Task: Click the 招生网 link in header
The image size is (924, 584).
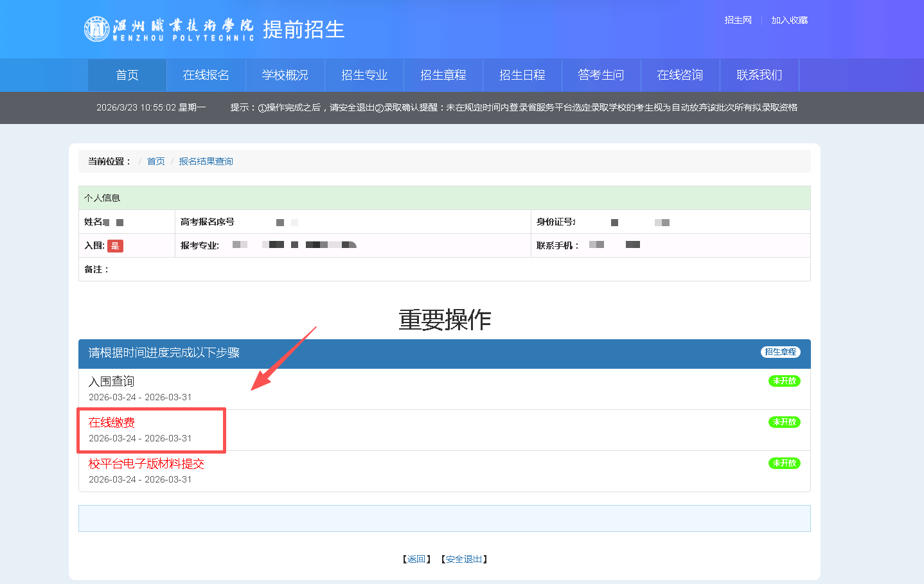Action: (738, 21)
